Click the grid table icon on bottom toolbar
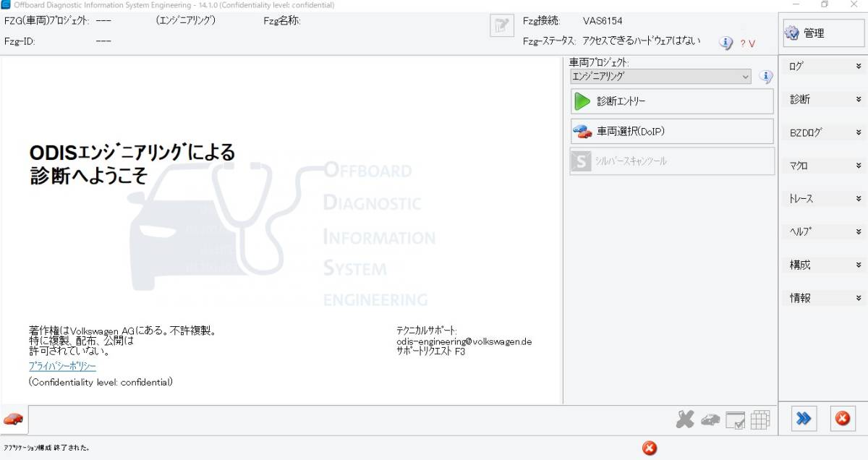This screenshot has height=460, width=868. click(762, 419)
